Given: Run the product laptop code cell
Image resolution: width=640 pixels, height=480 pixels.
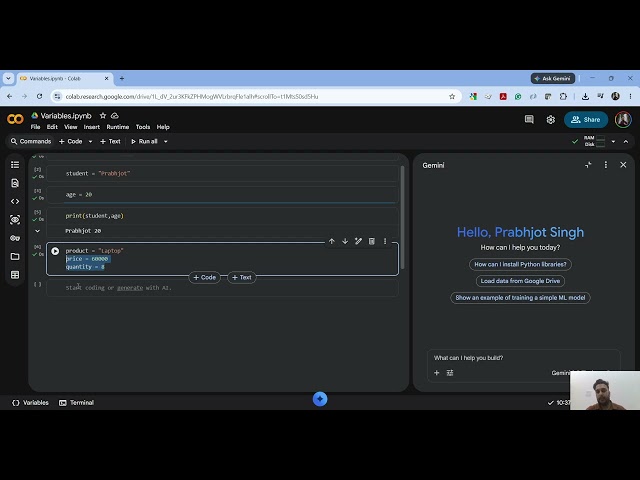Looking at the screenshot, I should point(55,251).
